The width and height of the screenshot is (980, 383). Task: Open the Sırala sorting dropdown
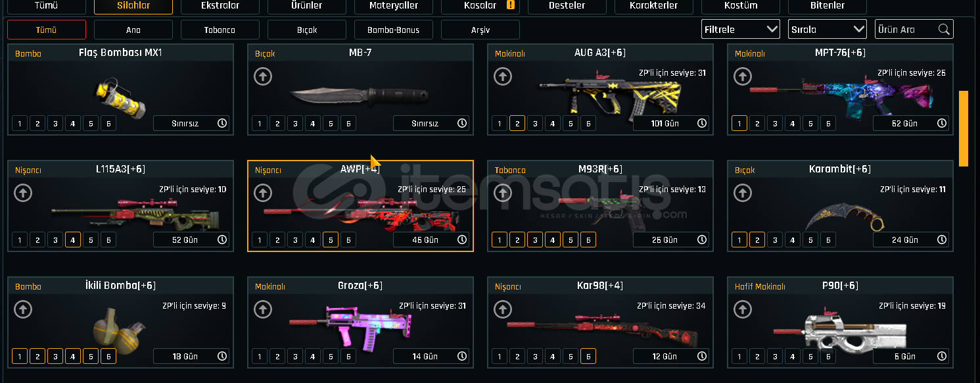(828, 29)
